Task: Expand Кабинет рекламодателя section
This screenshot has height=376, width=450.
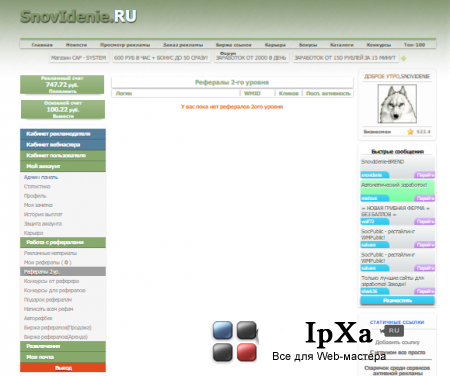Action: pyautogui.click(x=63, y=134)
